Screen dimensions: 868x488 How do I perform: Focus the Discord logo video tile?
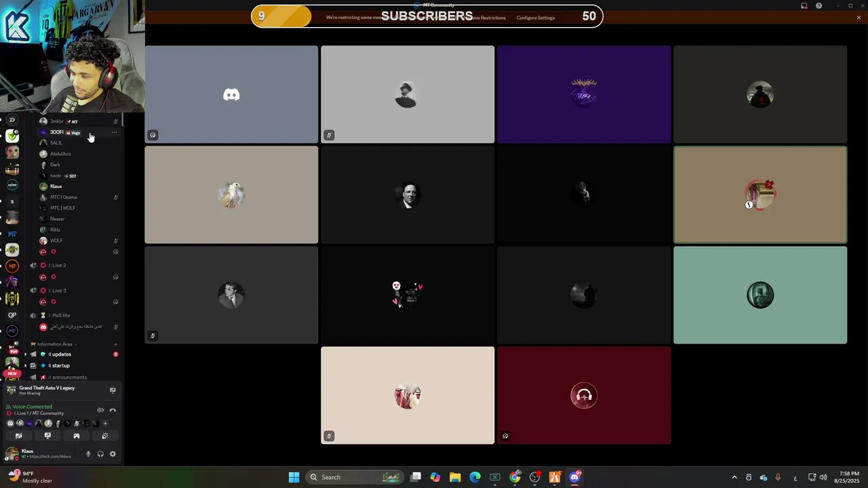(231, 95)
